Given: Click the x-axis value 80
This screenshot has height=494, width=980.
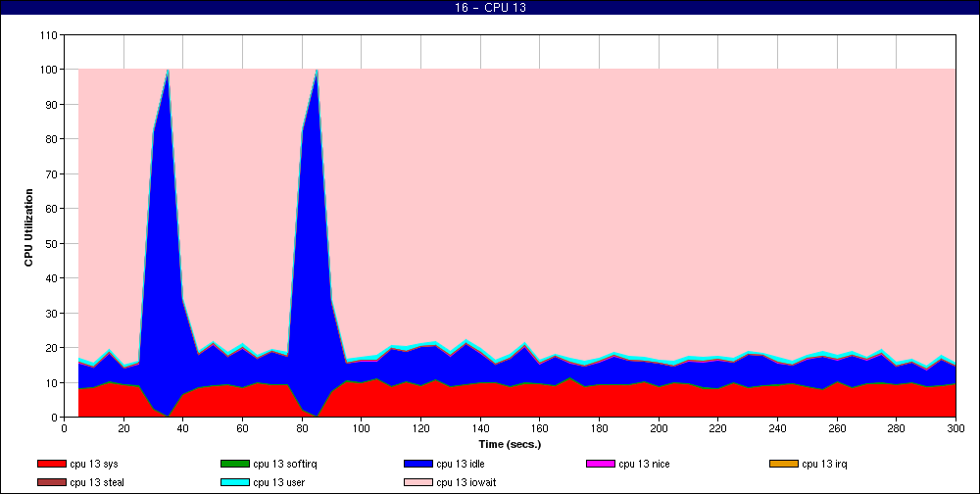Looking at the screenshot, I should coord(302,428).
